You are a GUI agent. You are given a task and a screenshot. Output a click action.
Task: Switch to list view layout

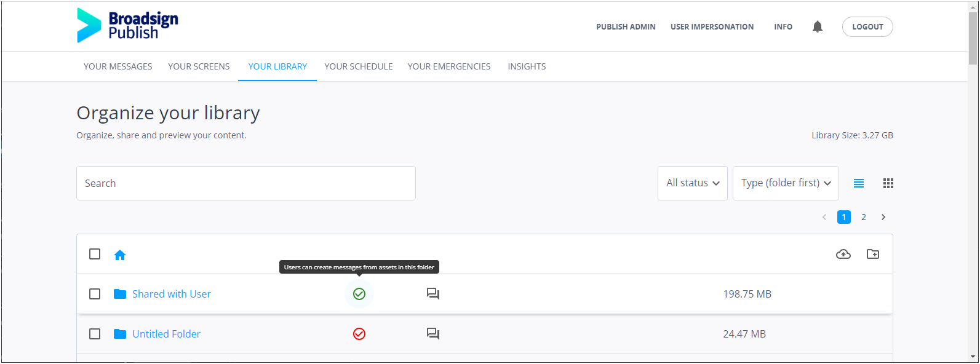(x=859, y=183)
